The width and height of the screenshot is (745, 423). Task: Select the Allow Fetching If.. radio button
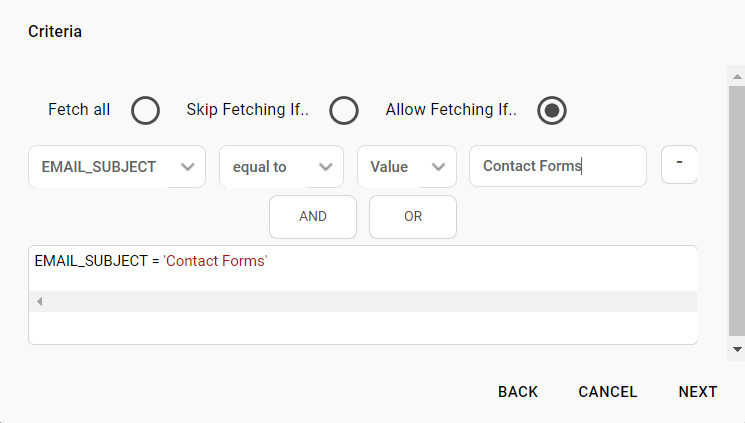552,110
